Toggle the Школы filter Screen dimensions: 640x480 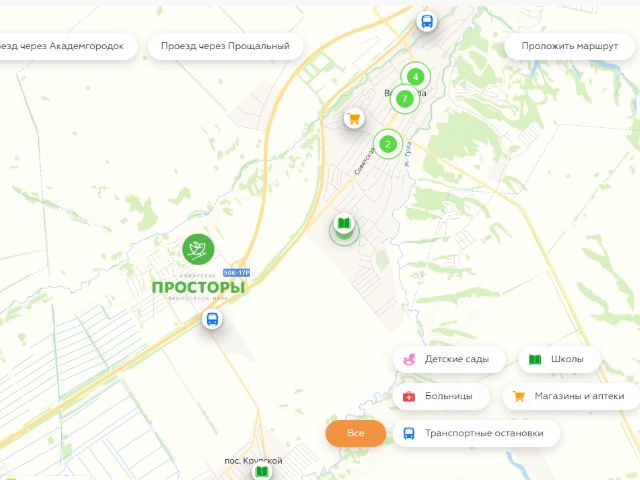coord(560,359)
